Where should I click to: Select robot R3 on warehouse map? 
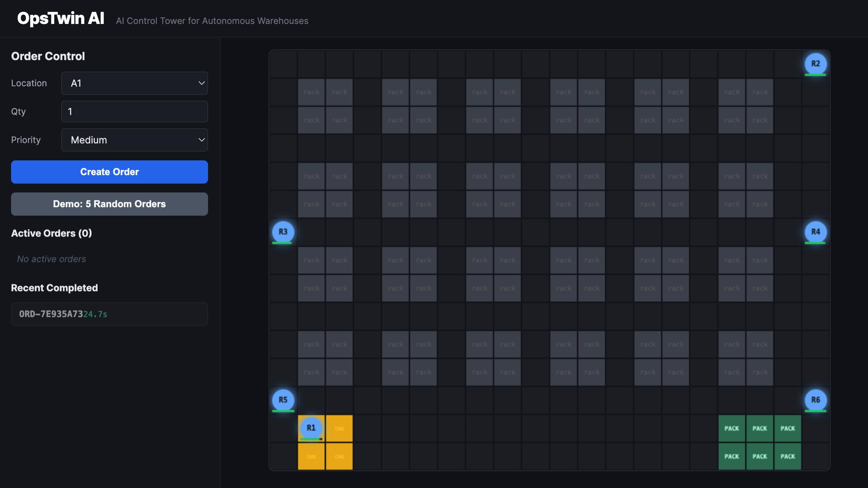[283, 232]
